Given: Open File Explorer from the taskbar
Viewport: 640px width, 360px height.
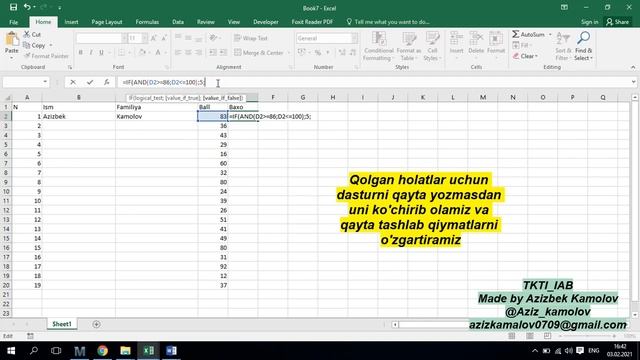Looking at the screenshot, I should coord(125,351).
